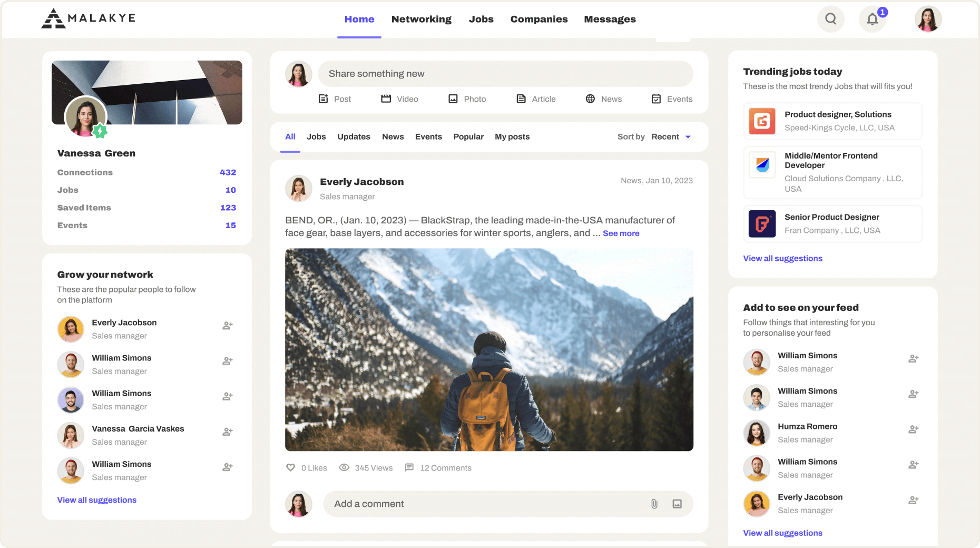The width and height of the screenshot is (980, 548).
Task: Open notifications bell with badge
Action: click(873, 19)
